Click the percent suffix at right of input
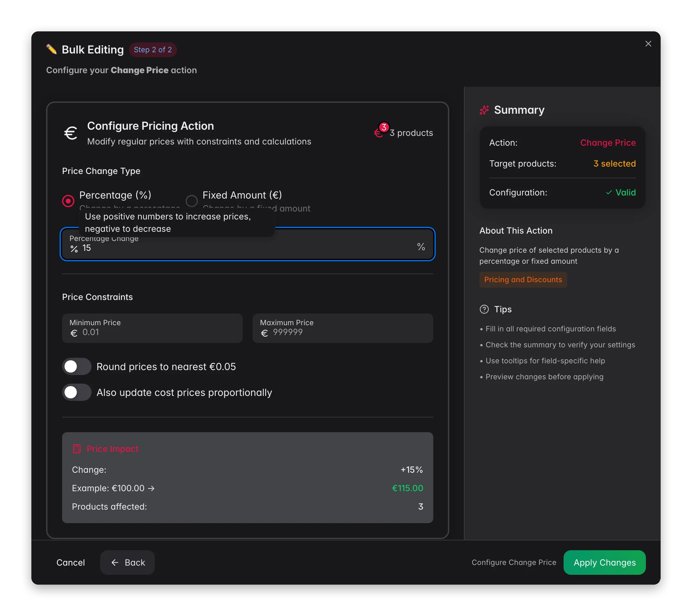This screenshot has width=692, height=616. click(x=421, y=247)
